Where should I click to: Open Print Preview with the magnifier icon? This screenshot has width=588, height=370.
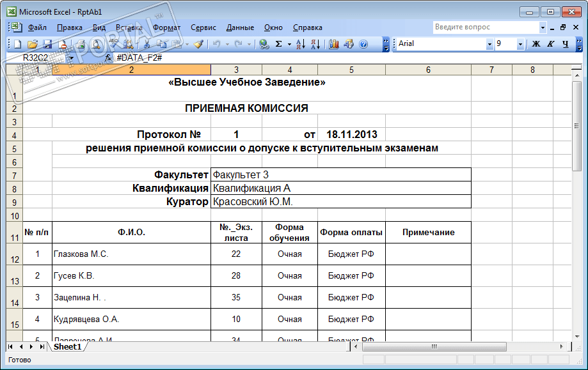click(x=96, y=44)
